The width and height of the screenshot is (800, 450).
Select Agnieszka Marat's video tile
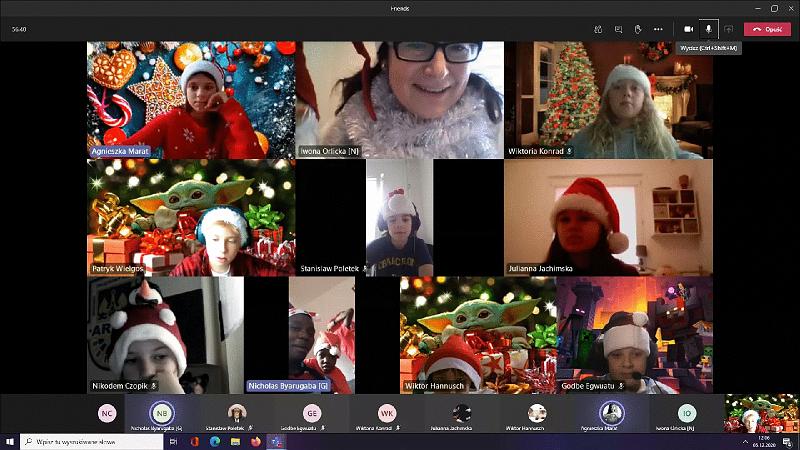pyautogui.click(x=191, y=99)
